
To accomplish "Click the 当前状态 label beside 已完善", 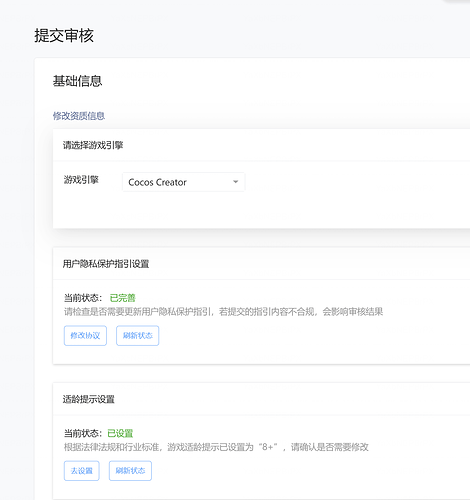I will pyautogui.click(x=83, y=298).
